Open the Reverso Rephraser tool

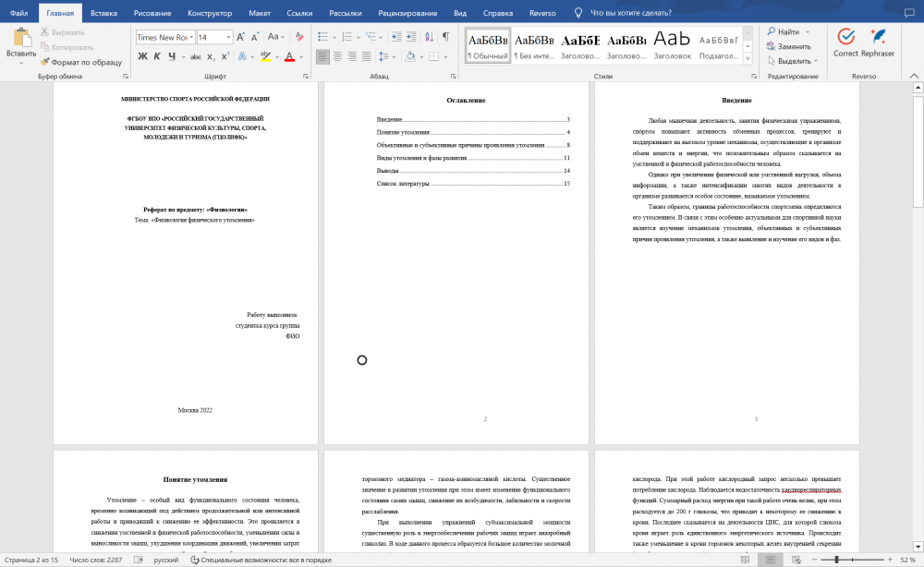click(878, 42)
